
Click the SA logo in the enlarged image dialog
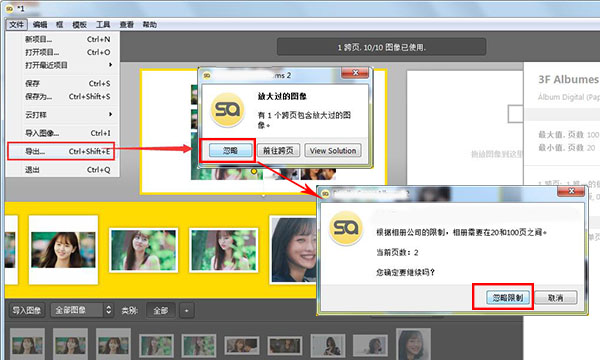[227, 110]
